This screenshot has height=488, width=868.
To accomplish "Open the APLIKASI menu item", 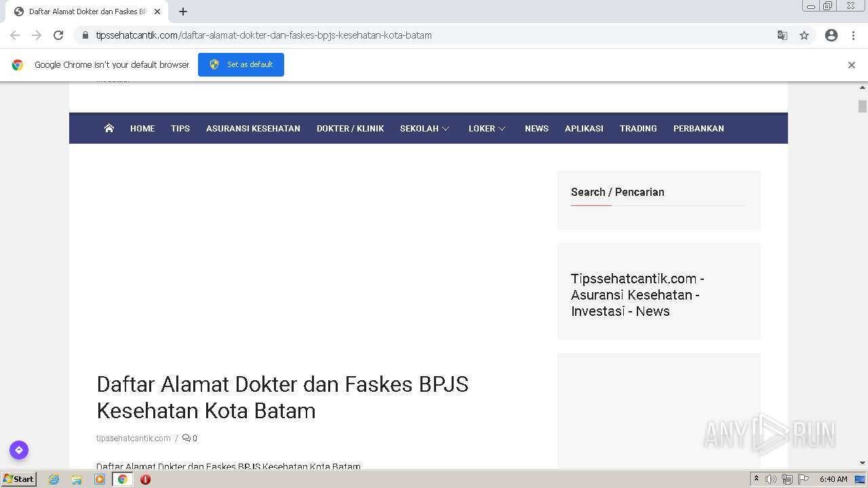I will pos(584,128).
